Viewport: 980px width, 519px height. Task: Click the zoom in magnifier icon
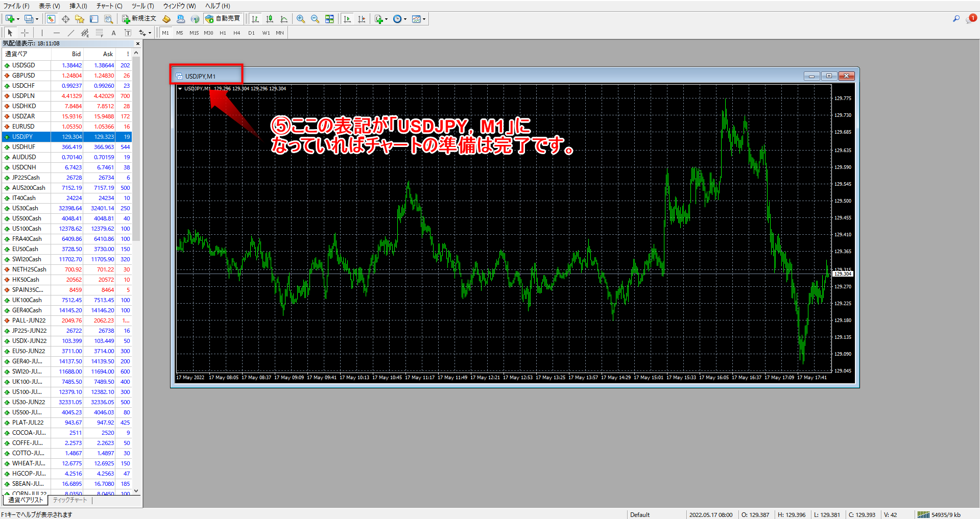click(301, 19)
